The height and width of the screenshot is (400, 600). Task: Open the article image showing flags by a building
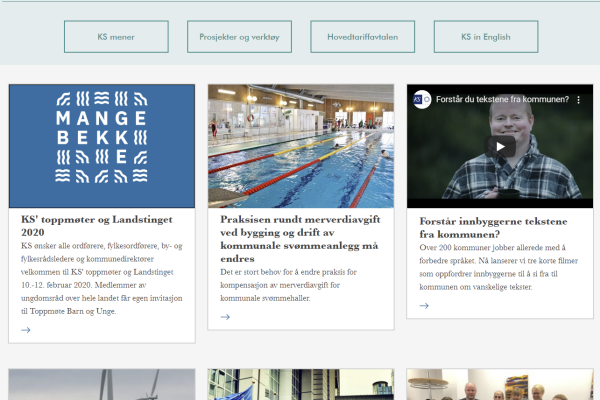301,385
